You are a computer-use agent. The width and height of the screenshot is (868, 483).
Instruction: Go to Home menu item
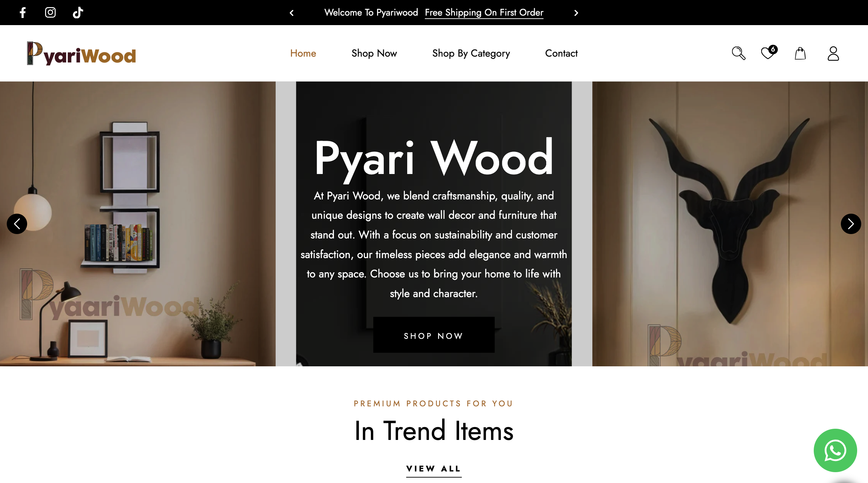coord(303,53)
